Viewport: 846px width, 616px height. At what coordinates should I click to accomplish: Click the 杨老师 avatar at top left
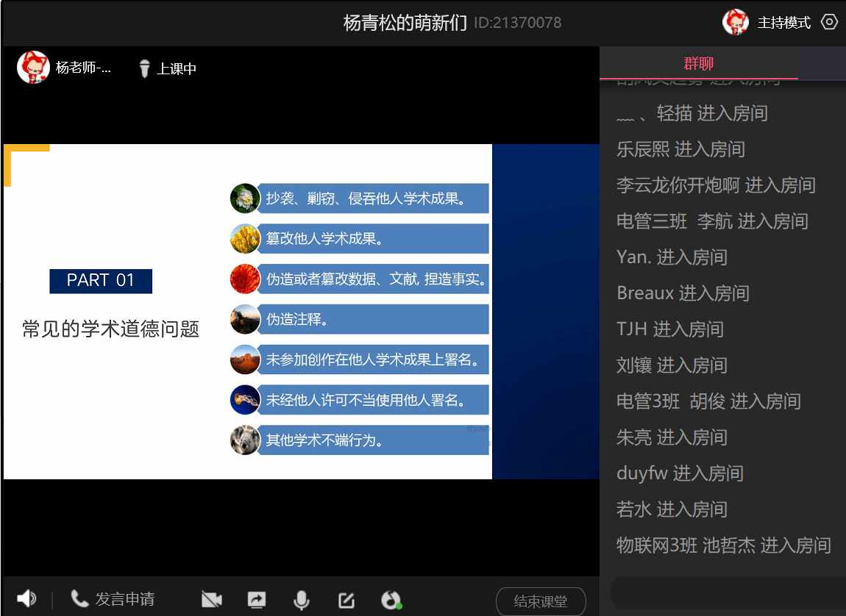coord(33,68)
